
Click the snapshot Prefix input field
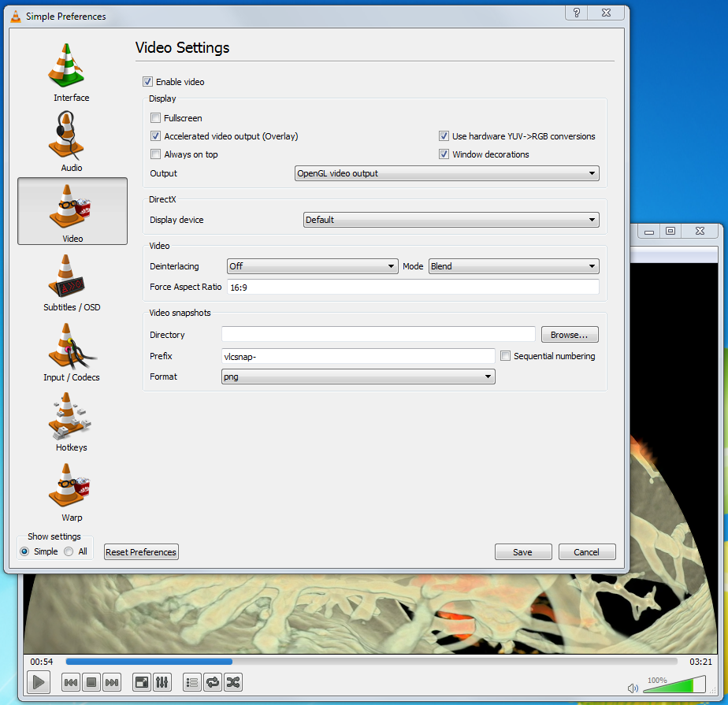click(358, 357)
